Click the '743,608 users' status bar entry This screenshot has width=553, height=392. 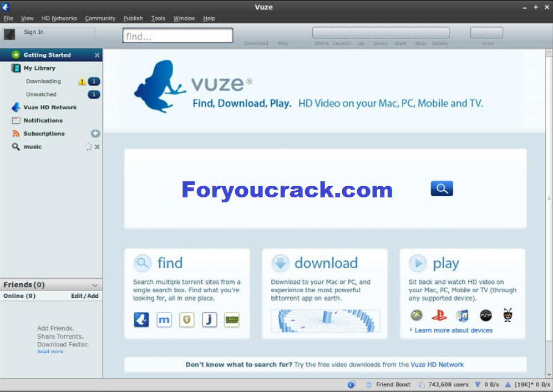pyautogui.click(x=448, y=385)
